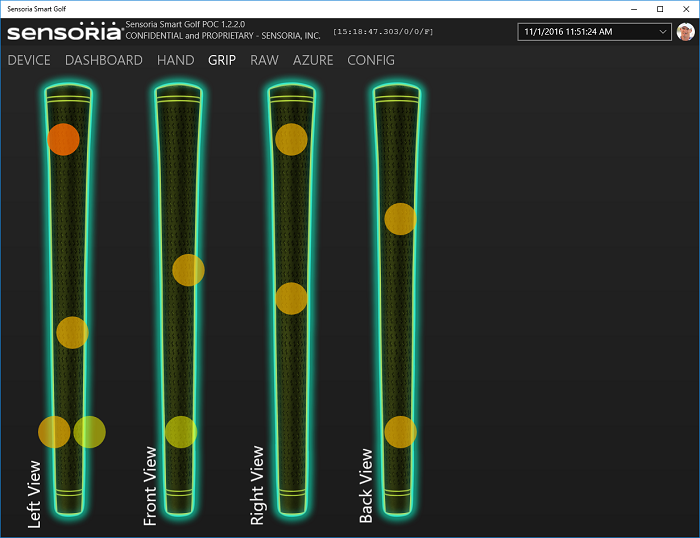Expand the session date dropdown arrow
The image size is (700, 538).
pyautogui.click(x=662, y=32)
